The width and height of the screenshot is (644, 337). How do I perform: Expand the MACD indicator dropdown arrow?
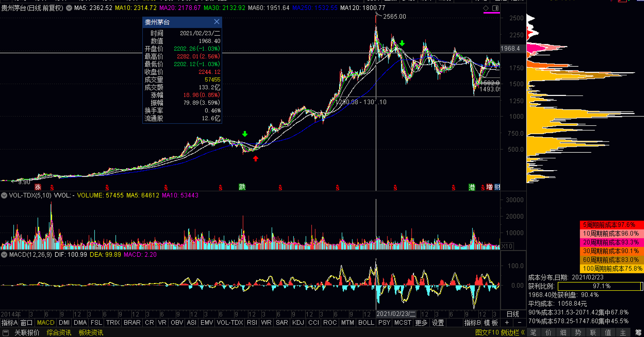click(x=4, y=255)
